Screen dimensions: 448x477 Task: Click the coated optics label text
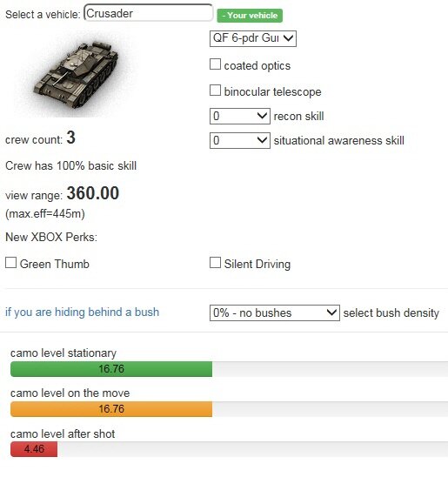(x=257, y=65)
